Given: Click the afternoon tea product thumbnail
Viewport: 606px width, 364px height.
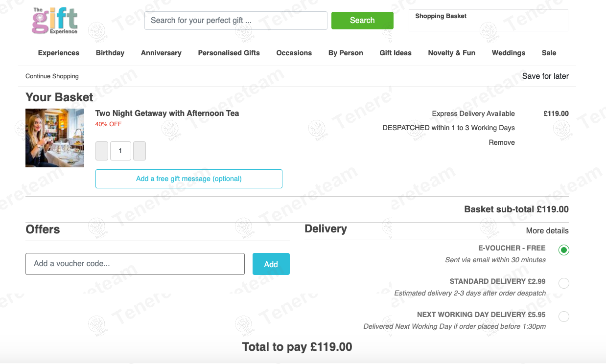Looking at the screenshot, I should (x=55, y=138).
